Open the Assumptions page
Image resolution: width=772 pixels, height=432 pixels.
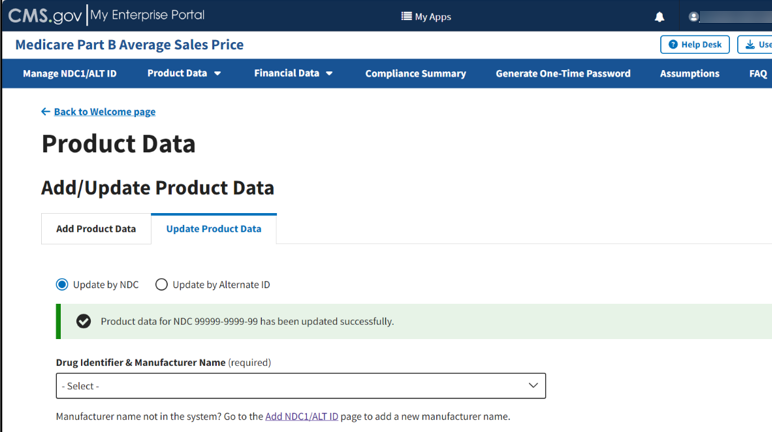689,73
